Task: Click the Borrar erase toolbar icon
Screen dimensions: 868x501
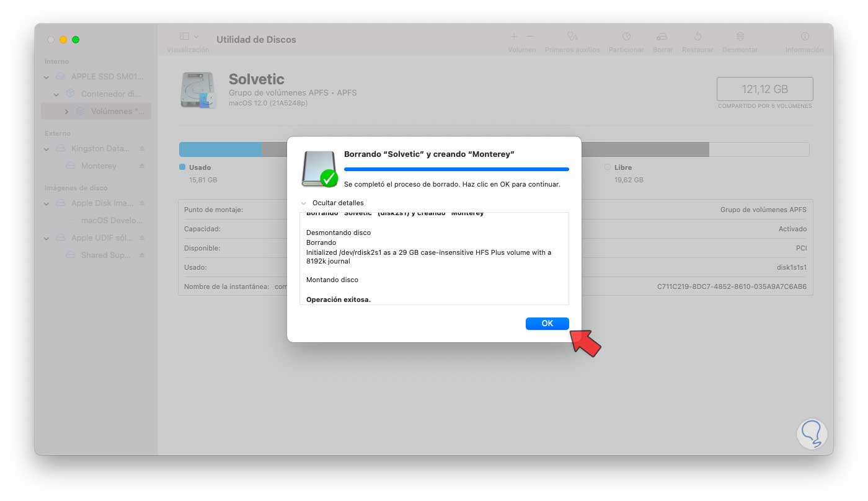Action: 662,37
